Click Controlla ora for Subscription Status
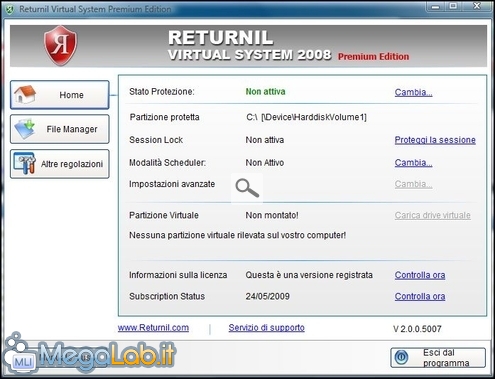 [420, 296]
